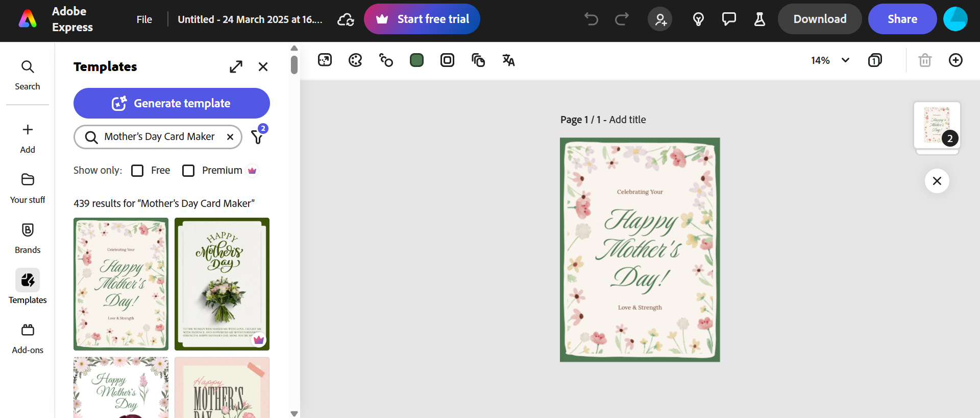Screen dimensions: 980x418
Task: Select the white floral wreath Mother's Day template
Action: pos(121,387)
